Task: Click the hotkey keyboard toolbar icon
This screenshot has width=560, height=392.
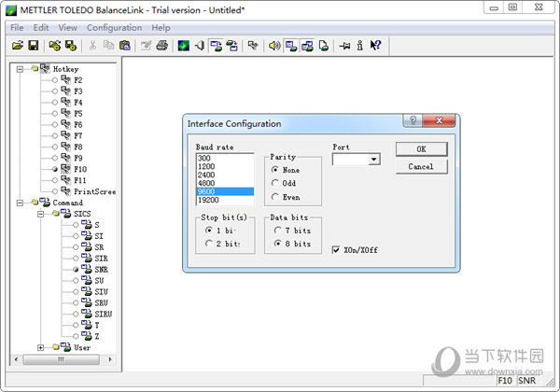Action: click(253, 46)
